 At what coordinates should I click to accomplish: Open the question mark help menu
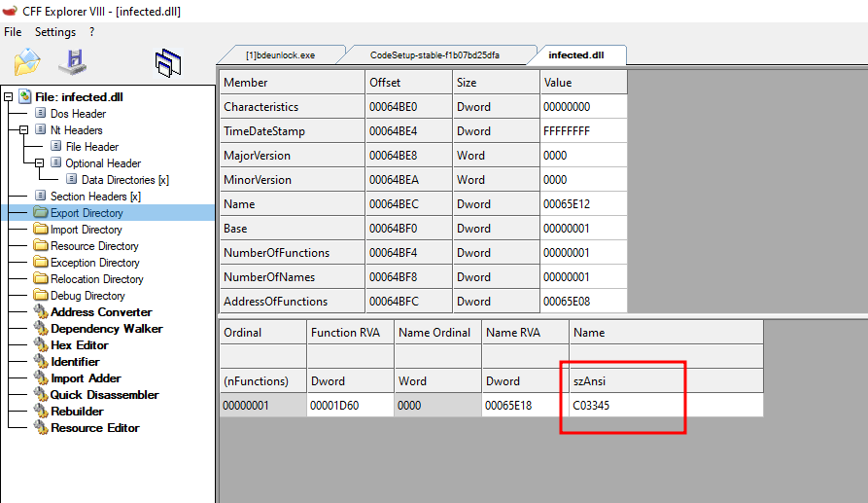pos(92,32)
